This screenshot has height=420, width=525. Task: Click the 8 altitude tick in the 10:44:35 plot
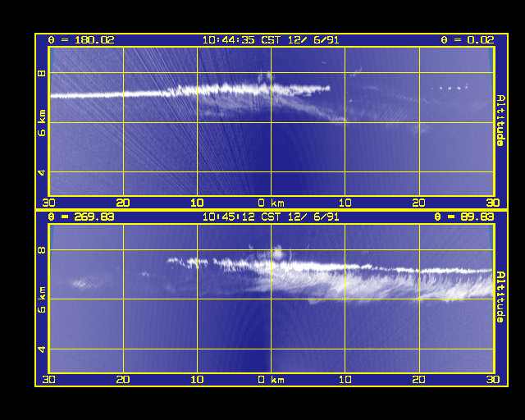(42, 73)
